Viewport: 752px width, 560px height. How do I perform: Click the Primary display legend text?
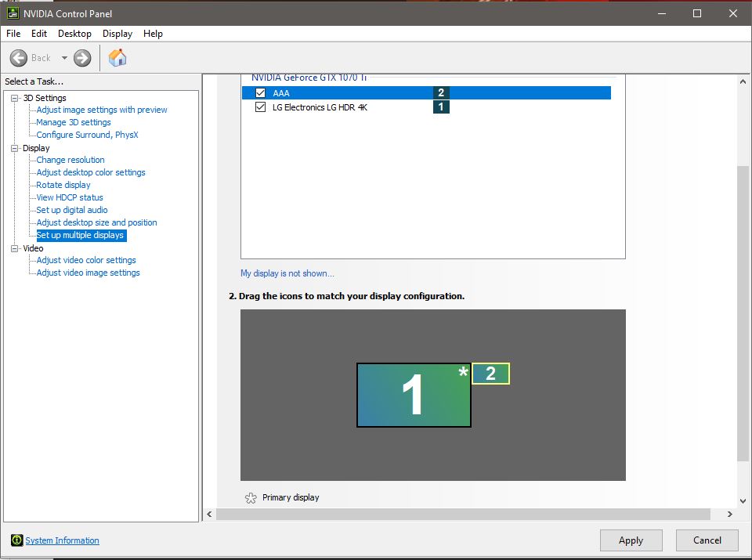291,497
